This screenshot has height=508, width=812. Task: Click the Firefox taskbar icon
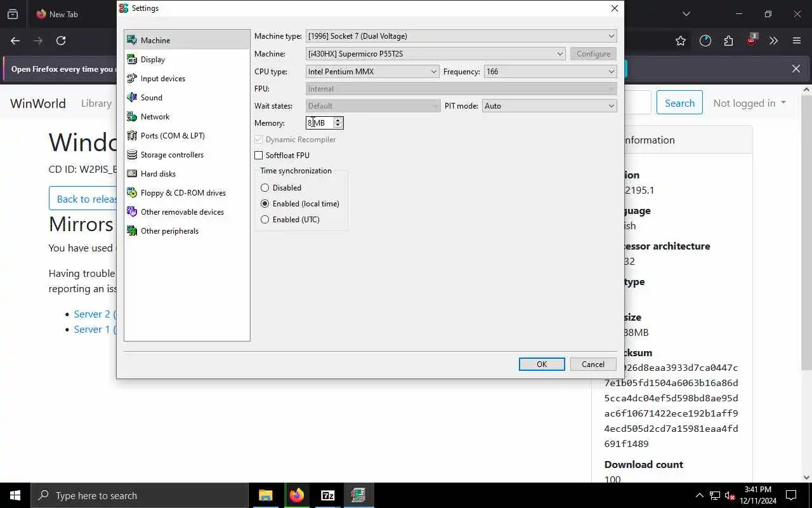pos(297,495)
